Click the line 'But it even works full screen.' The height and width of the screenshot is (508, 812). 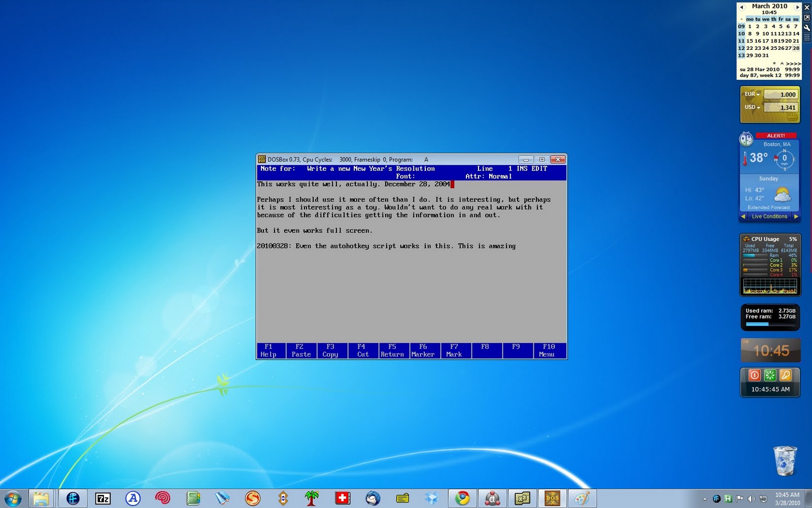click(x=314, y=231)
